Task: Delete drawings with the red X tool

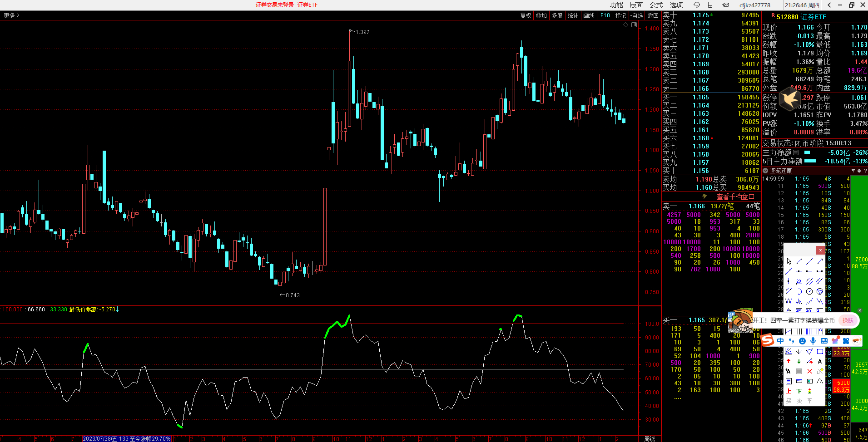Action: pos(809,371)
